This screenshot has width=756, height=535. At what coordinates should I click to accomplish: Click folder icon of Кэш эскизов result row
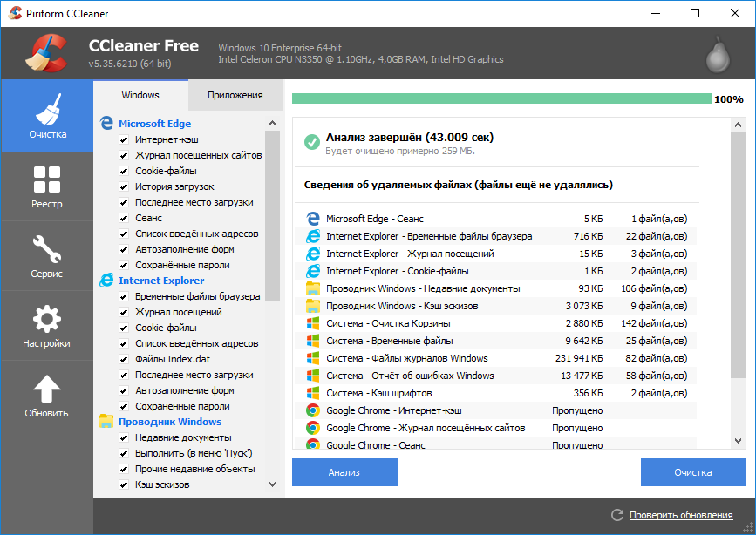(313, 306)
